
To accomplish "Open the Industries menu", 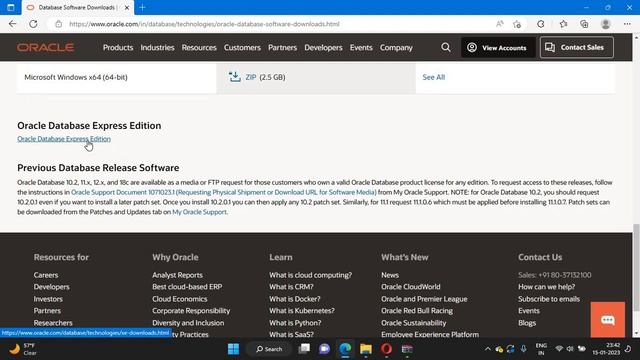I will pos(157,47).
